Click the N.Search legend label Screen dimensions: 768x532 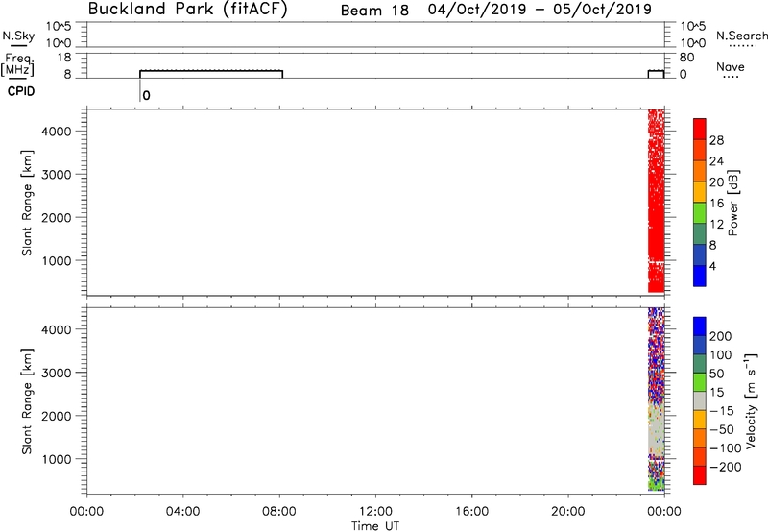pyautogui.click(x=741, y=36)
